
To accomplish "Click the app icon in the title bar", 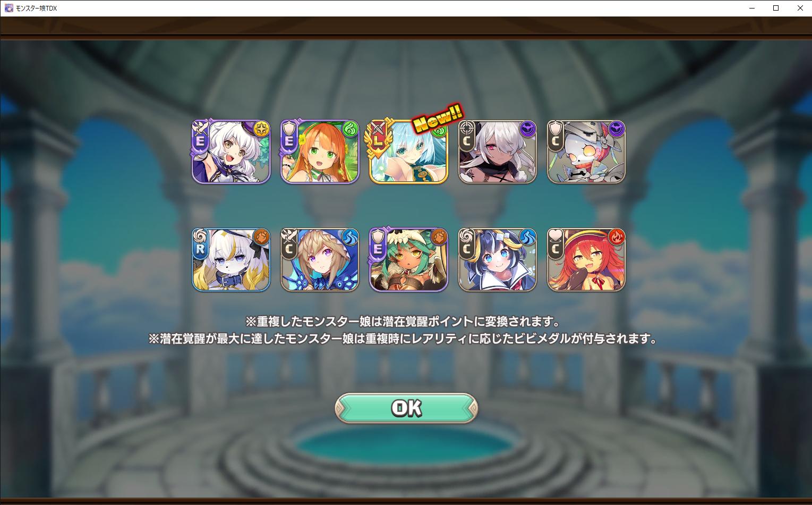I will [x=8, y=8].
